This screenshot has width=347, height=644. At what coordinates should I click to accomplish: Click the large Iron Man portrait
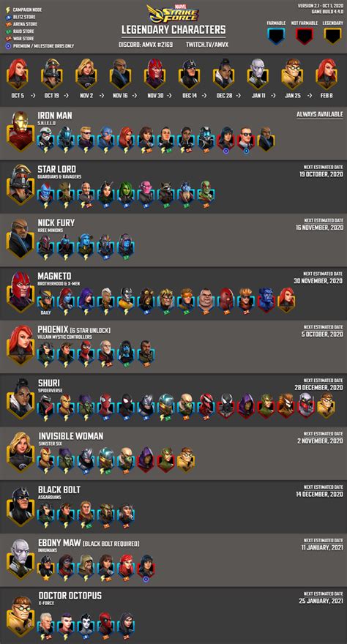[20, 133]
